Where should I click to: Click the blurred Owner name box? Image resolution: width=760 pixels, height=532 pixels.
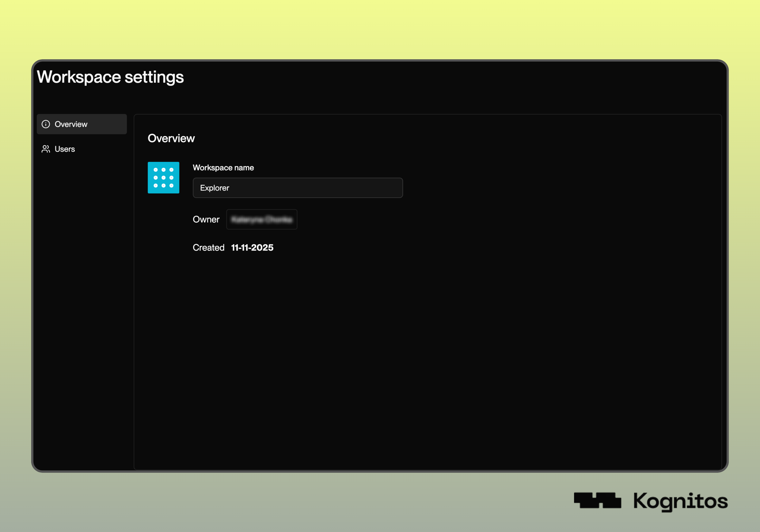[x=261, y=219]
